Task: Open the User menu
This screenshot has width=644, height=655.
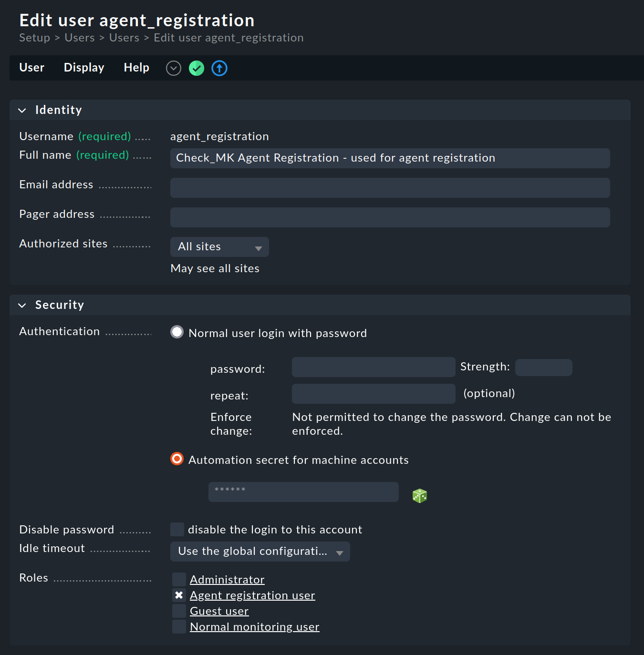Action: 31,68
